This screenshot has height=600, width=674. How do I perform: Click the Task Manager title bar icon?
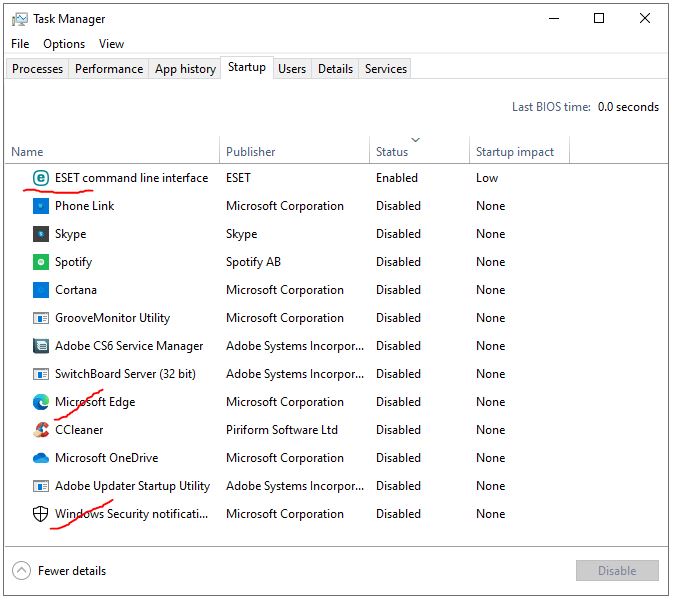pyautogui.click(x=19, y=19)
